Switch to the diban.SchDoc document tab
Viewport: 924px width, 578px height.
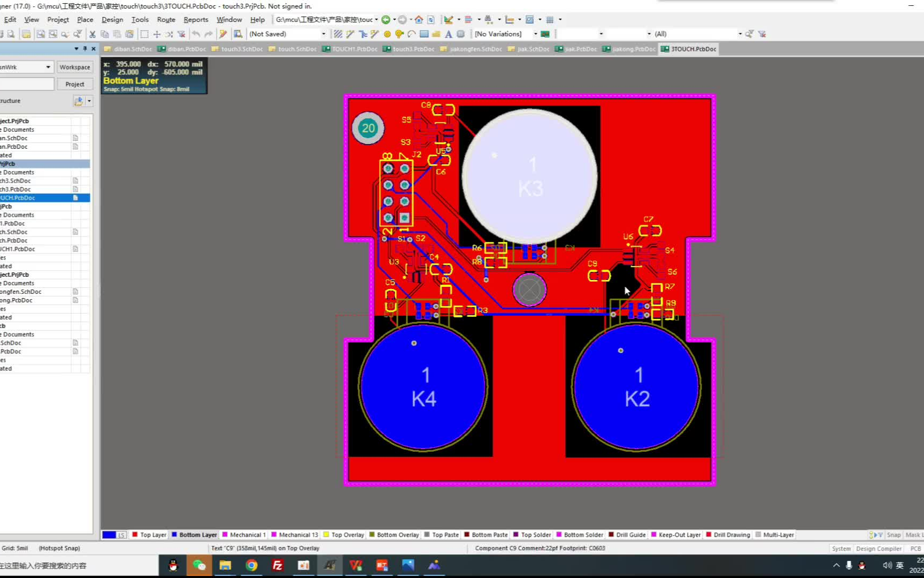[128, 49]
